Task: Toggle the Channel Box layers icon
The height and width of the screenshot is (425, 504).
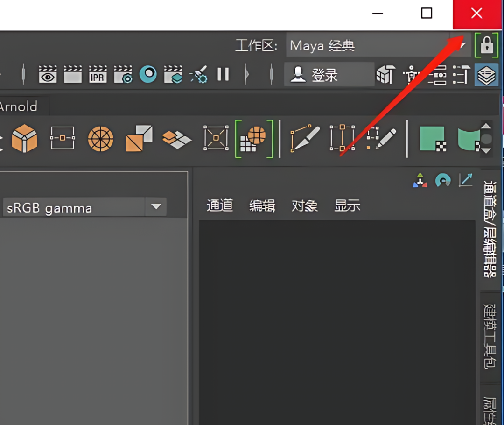Action: 486,75
